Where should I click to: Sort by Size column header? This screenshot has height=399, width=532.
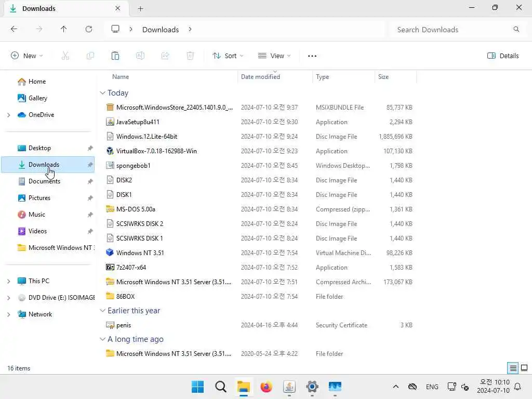click(x=383, y=77)
